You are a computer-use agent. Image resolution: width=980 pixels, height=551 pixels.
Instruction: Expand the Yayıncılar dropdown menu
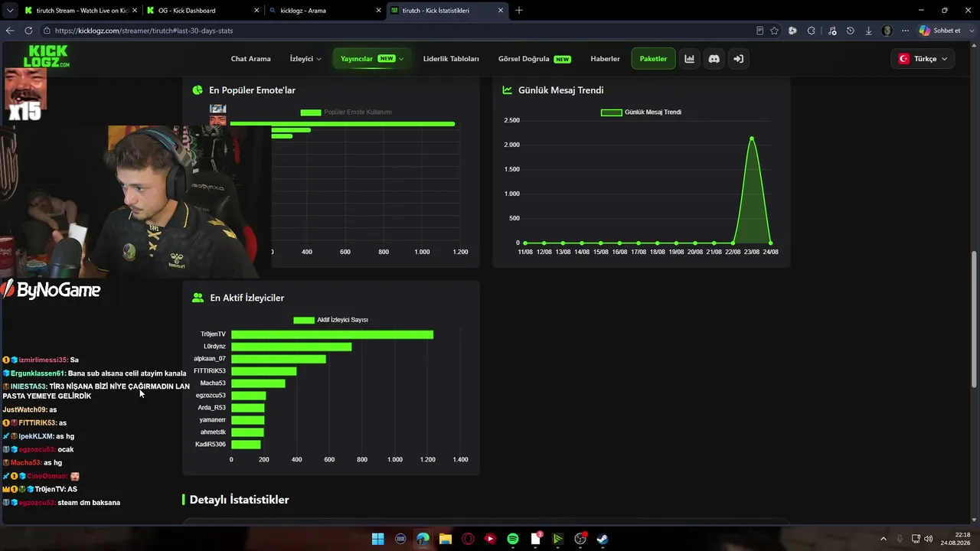click(x=372, y=59)
